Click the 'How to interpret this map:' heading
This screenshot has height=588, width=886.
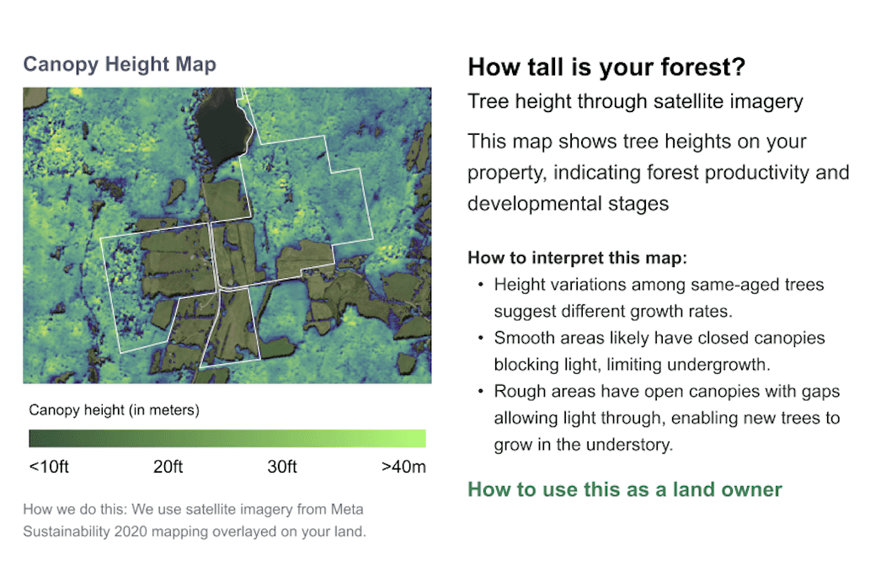[578, 258]
